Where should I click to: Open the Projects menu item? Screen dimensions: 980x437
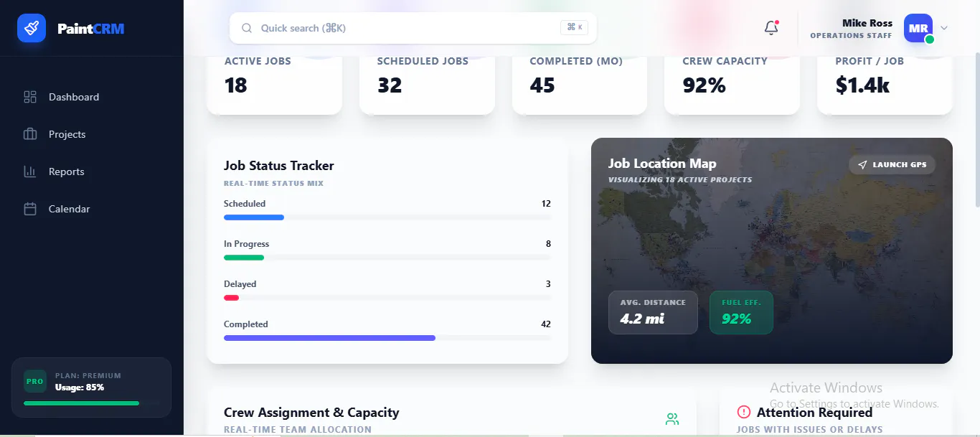[x=92, y=134]
